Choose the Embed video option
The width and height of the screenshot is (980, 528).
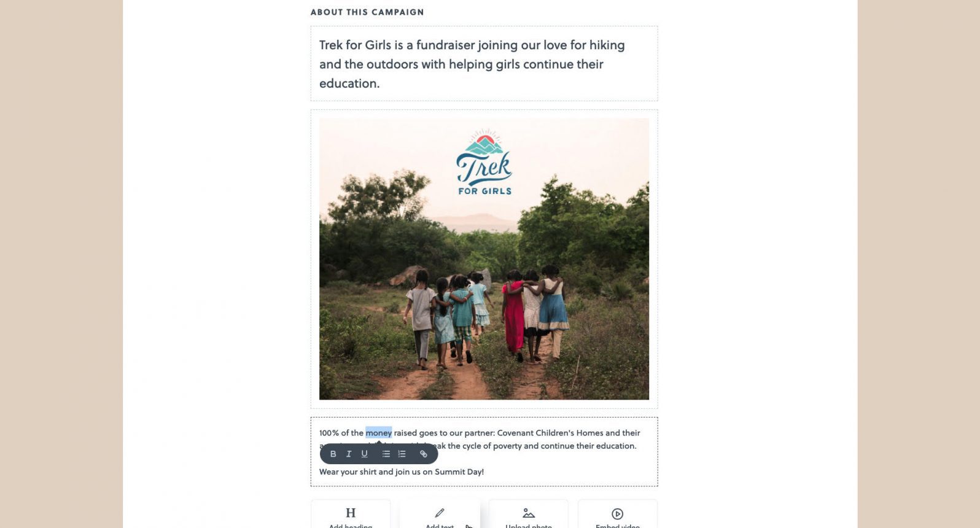pyautogui.click(x=618, y=516)
